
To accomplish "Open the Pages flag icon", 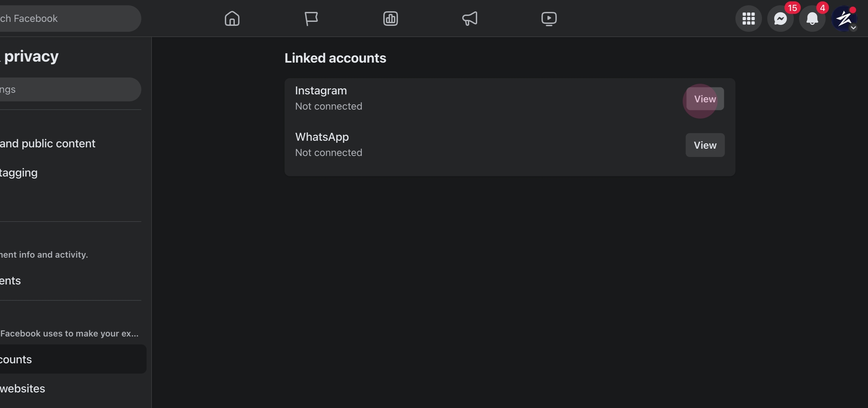I will [311, 18].
